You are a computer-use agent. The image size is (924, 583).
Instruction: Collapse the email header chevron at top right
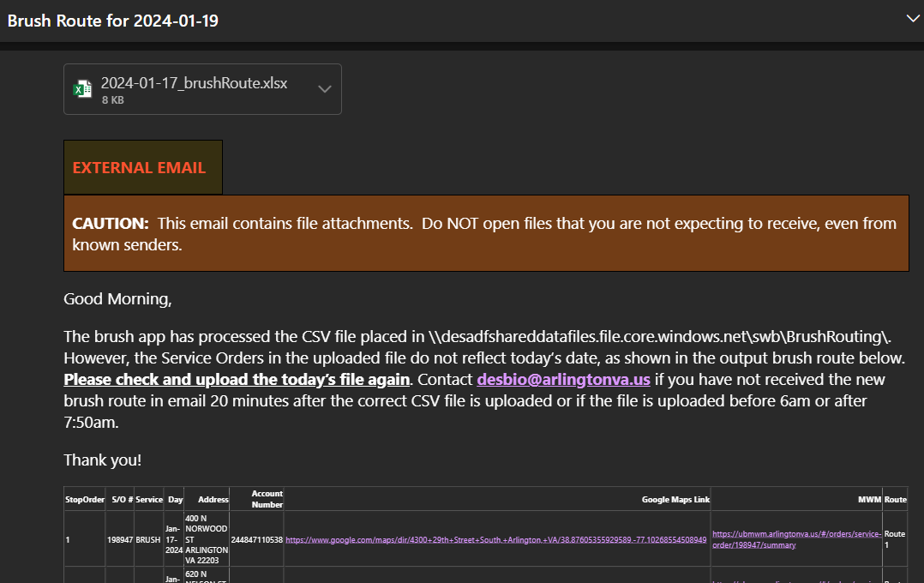pos(913,18)
